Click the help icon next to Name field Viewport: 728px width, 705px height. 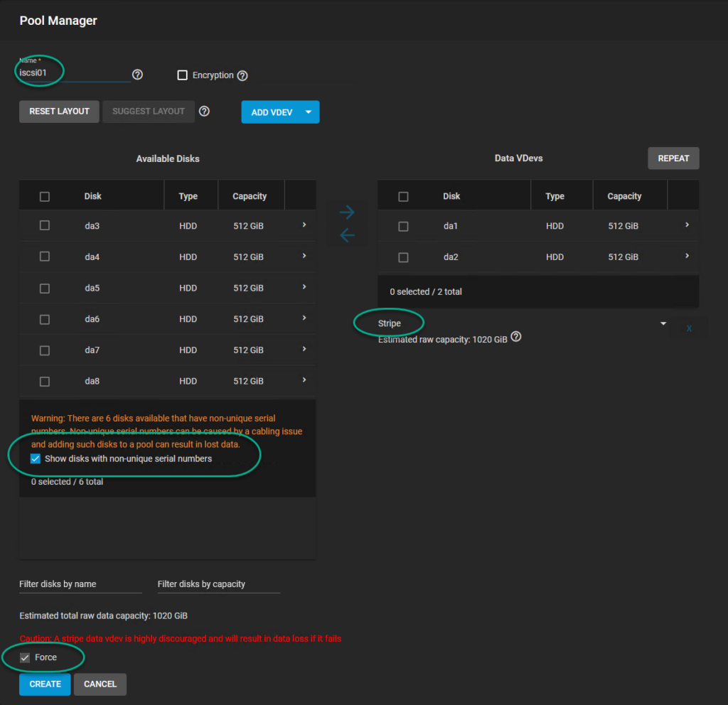[x=138, y=75]
